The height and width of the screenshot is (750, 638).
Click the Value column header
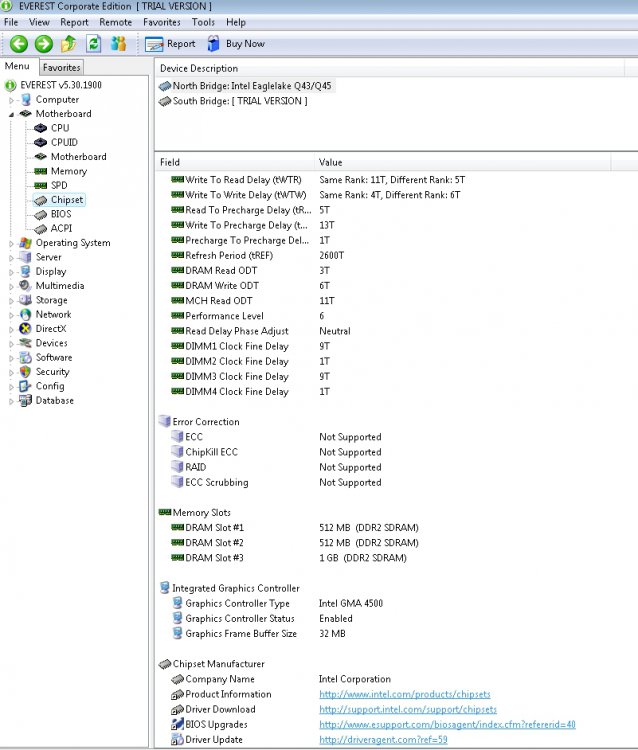pyautogui.click(x=462, y=162)
